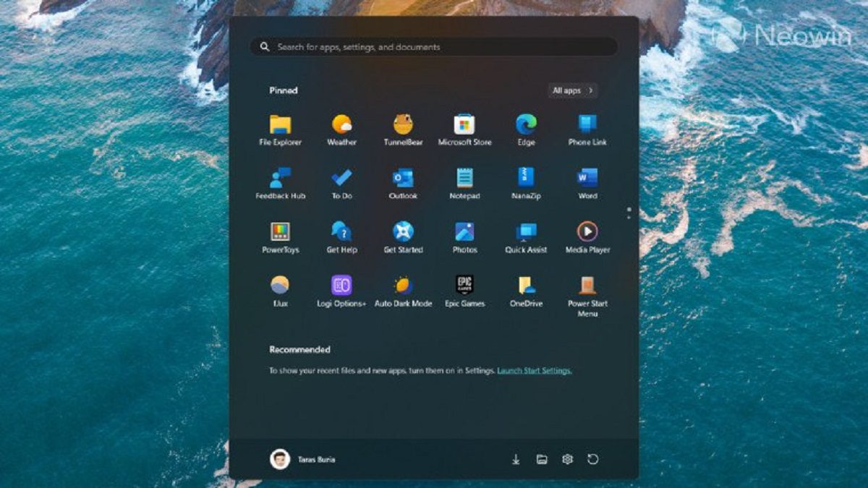Click the Launch Start Settings link
This screenshot has width=868, height=488.
(x=535, y=370)
